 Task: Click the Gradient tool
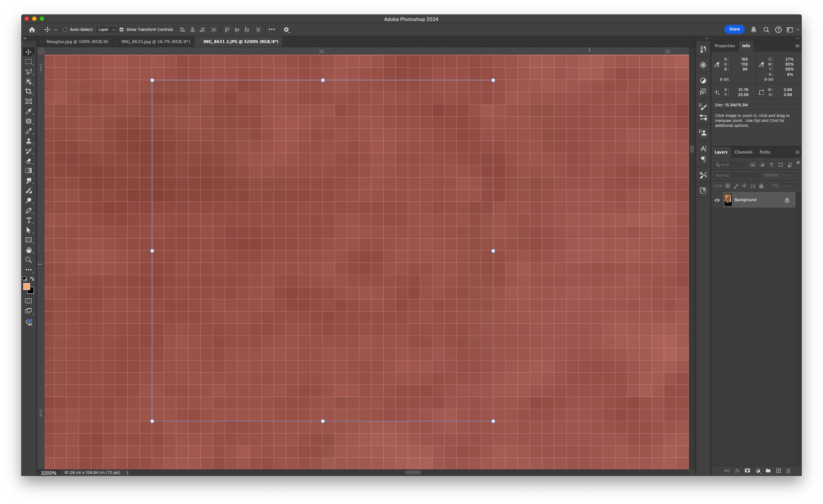coord(29,171)
